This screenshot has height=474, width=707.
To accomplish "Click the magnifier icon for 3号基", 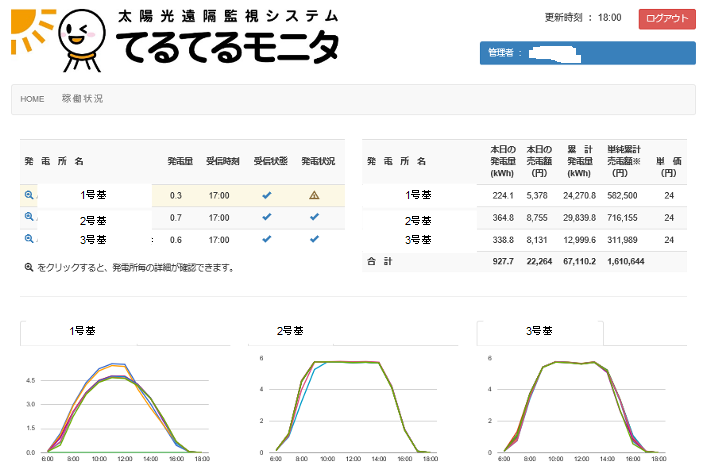I will click(x=29, y=239).
